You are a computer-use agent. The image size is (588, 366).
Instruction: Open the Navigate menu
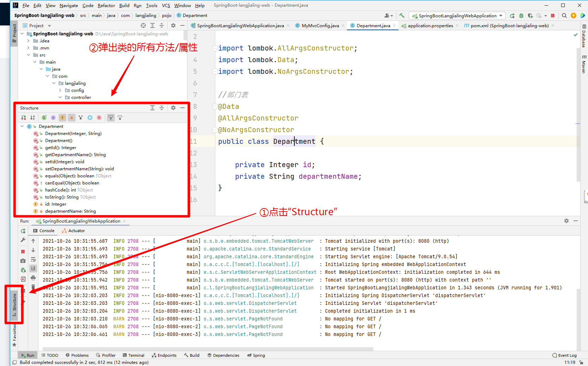pyautogui.click(x=68, y=5)
